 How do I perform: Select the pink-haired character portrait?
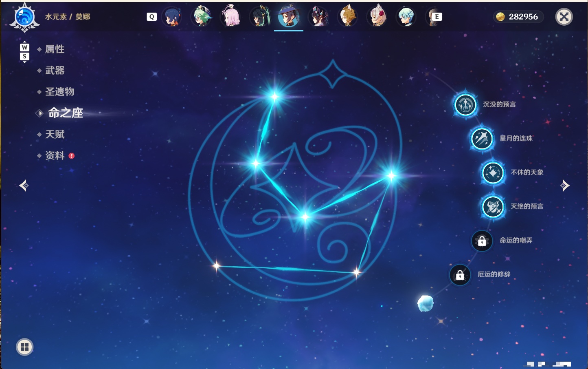coord(231,16)
